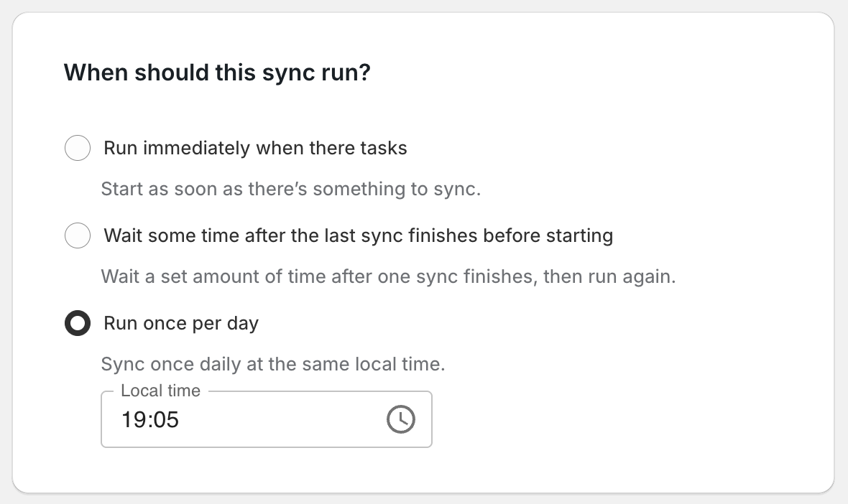Image resolution: width=848 pixels, height=504 pixels.
Task: Click the Local time field label
Action: (160, 391)
